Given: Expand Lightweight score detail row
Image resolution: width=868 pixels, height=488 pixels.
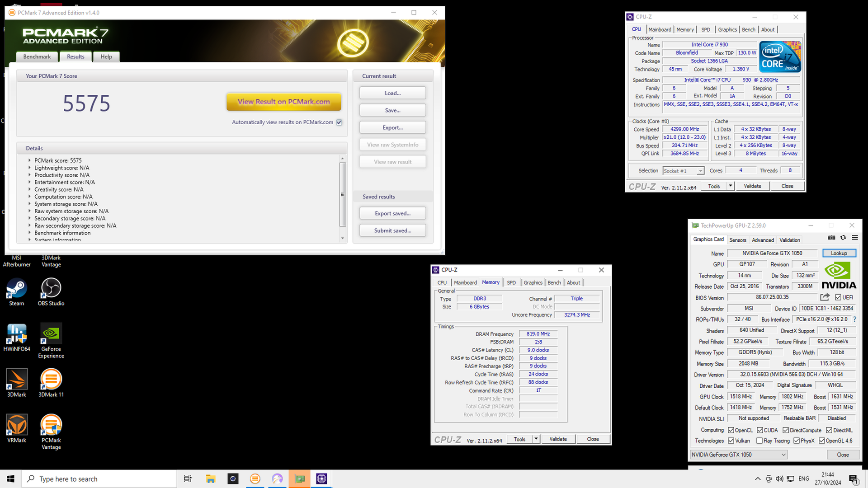Looking at the screenshot, I should 29,168.
